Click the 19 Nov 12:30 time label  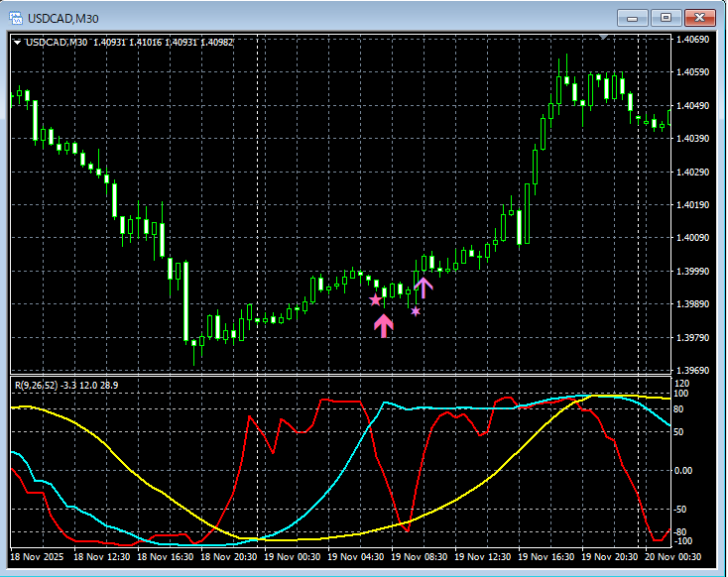(483, 556)
